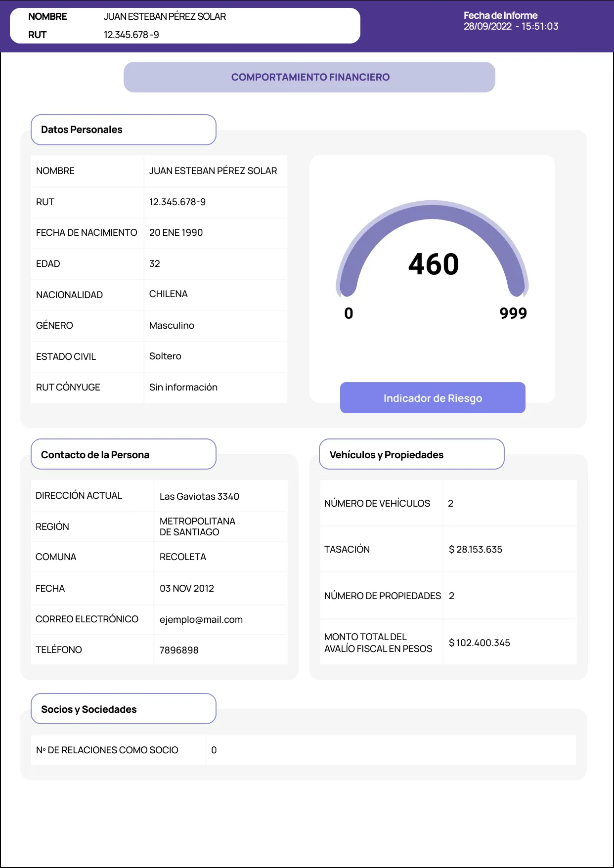Screen dimensions: 614x868
Task: Click the RUT value 12.345.678-9 in table
Action: 177,202
